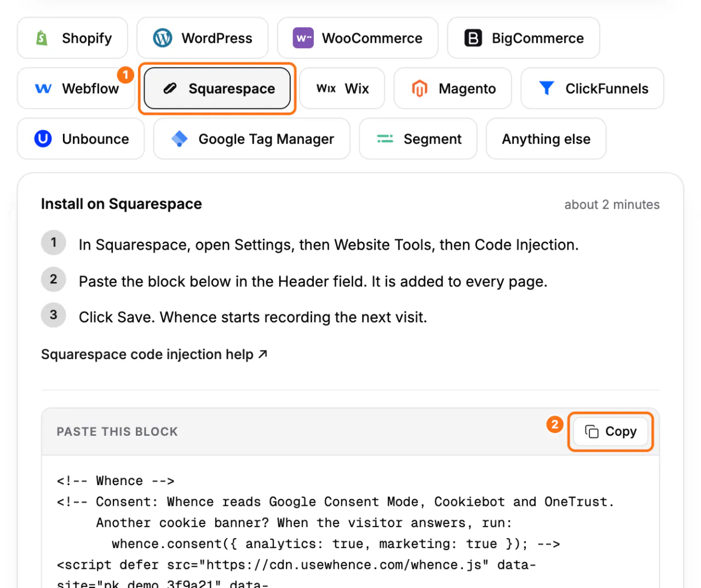701x588 pixels.
Task: Switch to the WordPress tab
Action: (x=203, y=38)
